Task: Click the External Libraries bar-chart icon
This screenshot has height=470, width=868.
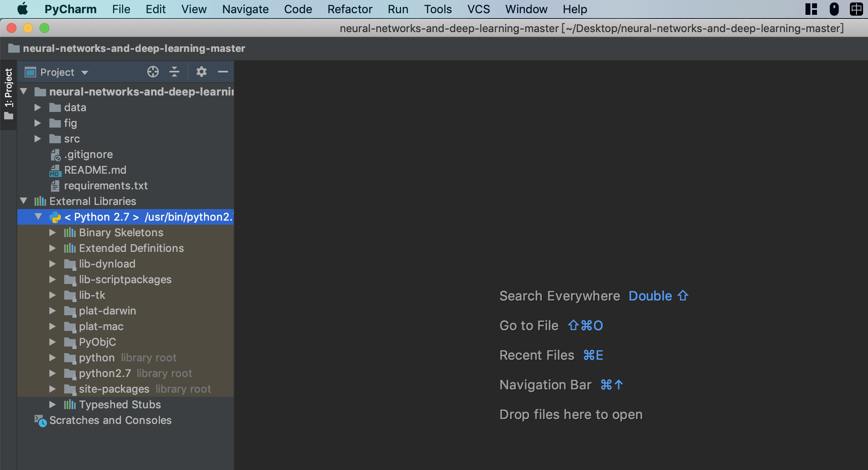Action: click(x=40, y=201)
